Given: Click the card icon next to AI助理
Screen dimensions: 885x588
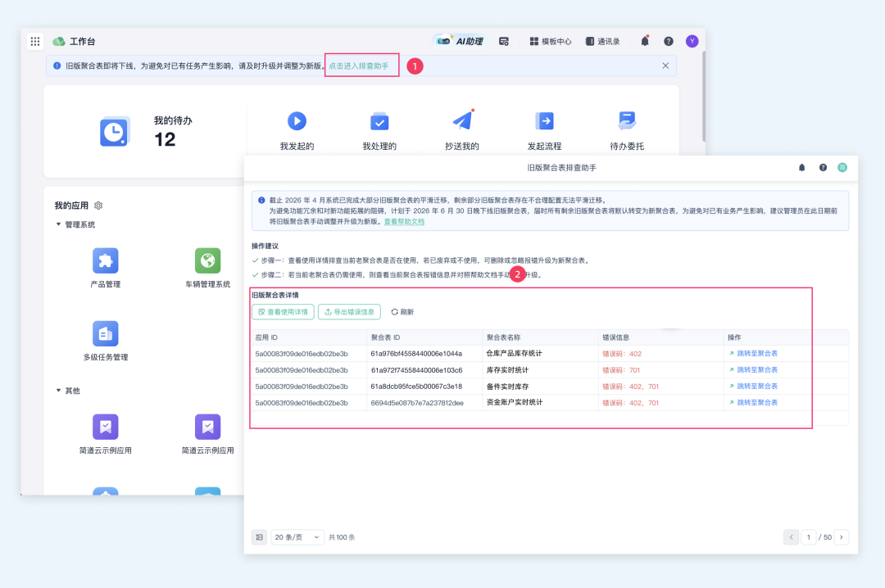Looking at the screenshot, I should (x=504, y=41).
